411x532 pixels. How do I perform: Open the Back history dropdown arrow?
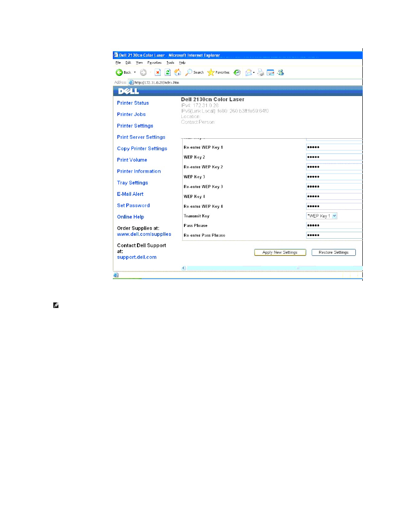[x=135, y=72]
